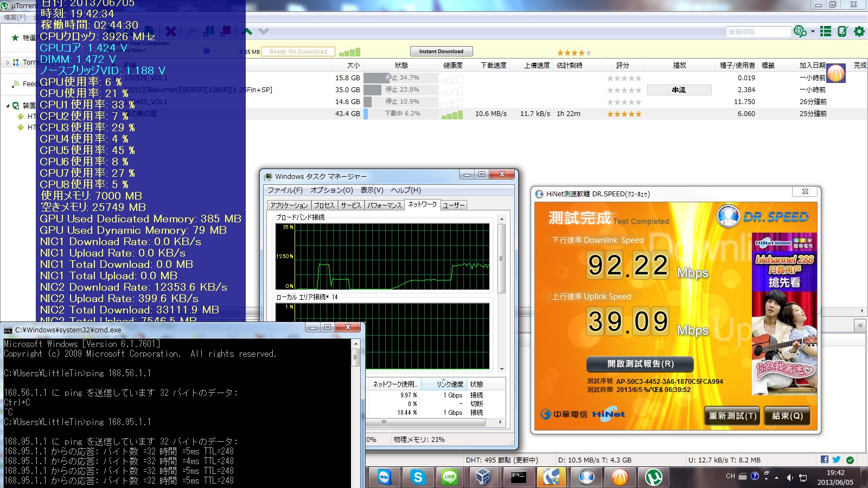Switch to サービス tab in Task Manager

[350, 206]
